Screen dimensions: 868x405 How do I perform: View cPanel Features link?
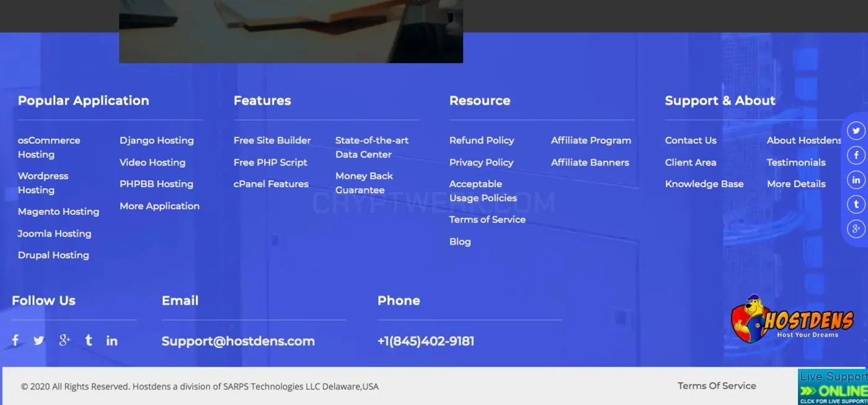271,184
